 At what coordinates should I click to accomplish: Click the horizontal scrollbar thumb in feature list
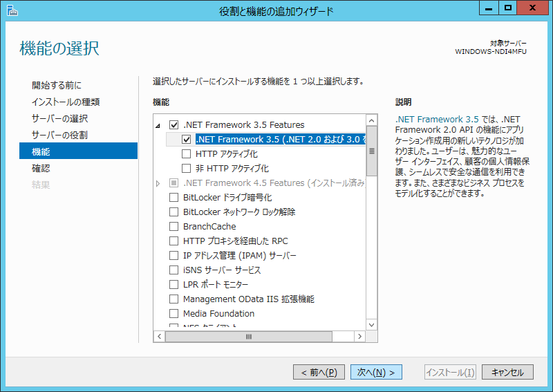(x=249, y=337)
